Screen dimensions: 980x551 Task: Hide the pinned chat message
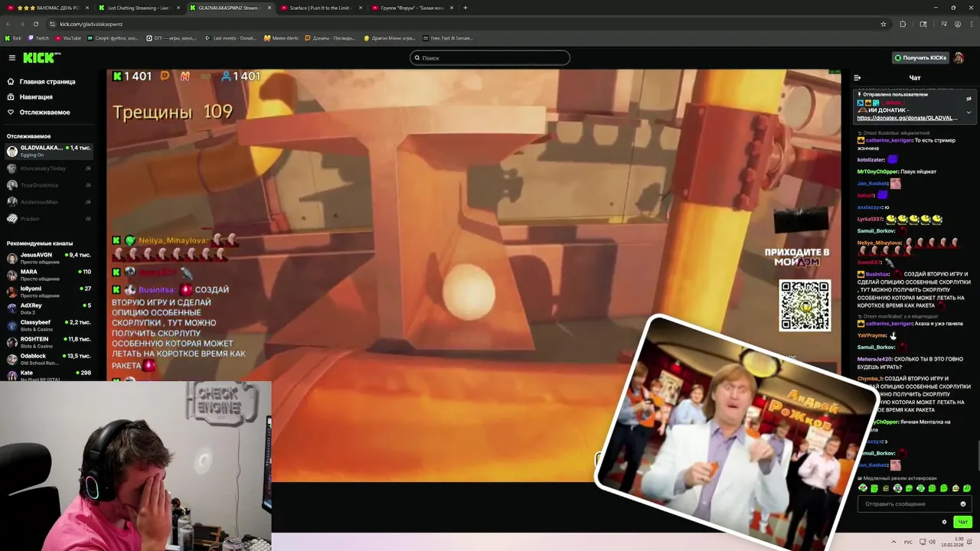(969, 98)
